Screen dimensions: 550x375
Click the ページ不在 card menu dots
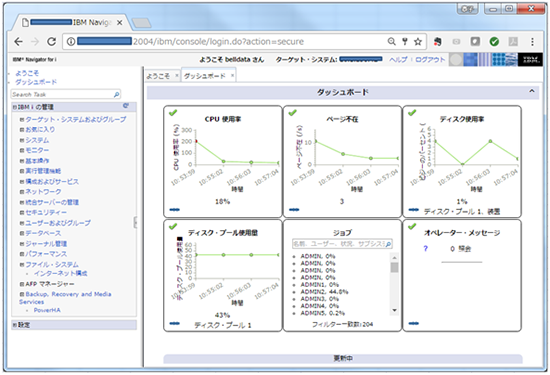[294, 210]
